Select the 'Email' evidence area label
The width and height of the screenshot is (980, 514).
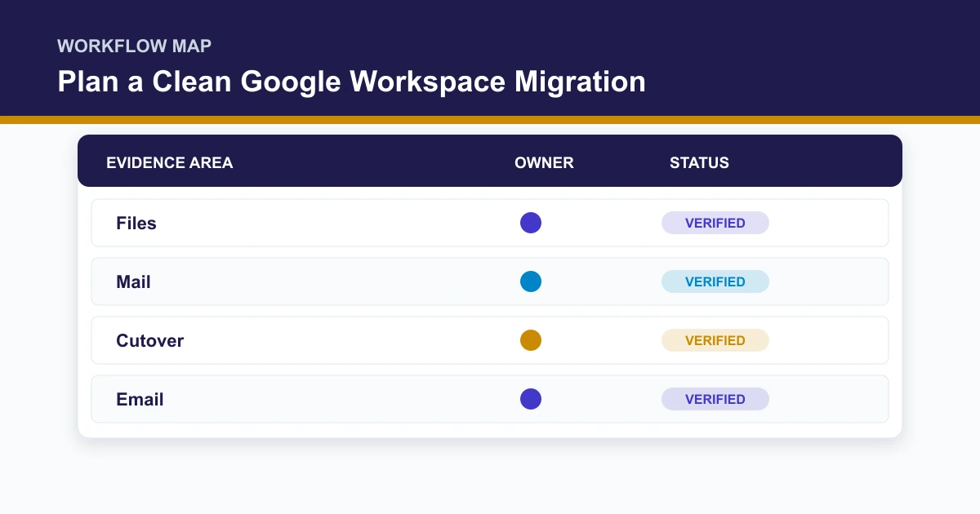tap(140, 399)
